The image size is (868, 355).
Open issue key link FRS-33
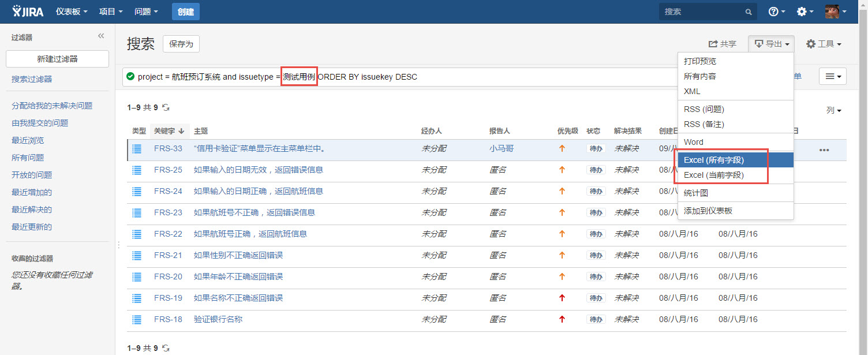168,148
